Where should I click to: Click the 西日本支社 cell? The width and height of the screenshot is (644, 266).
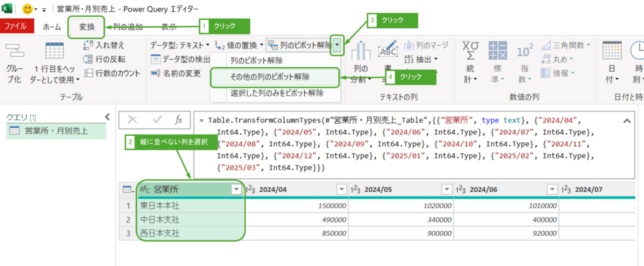(190, 233)
